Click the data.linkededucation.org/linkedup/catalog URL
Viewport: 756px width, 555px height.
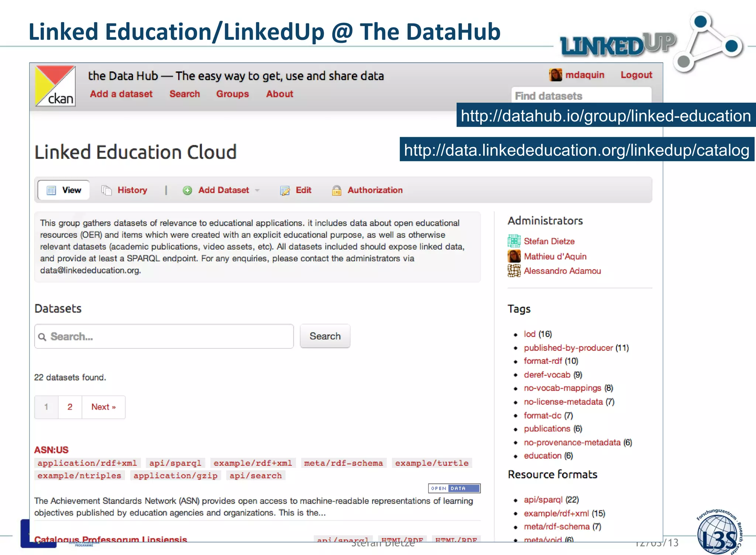(x=577, y=150)
